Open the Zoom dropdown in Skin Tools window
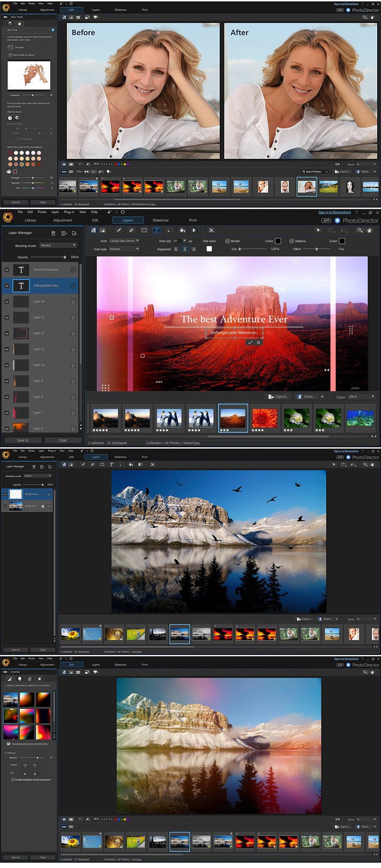 pyautogui.click(x=366, y=165)
